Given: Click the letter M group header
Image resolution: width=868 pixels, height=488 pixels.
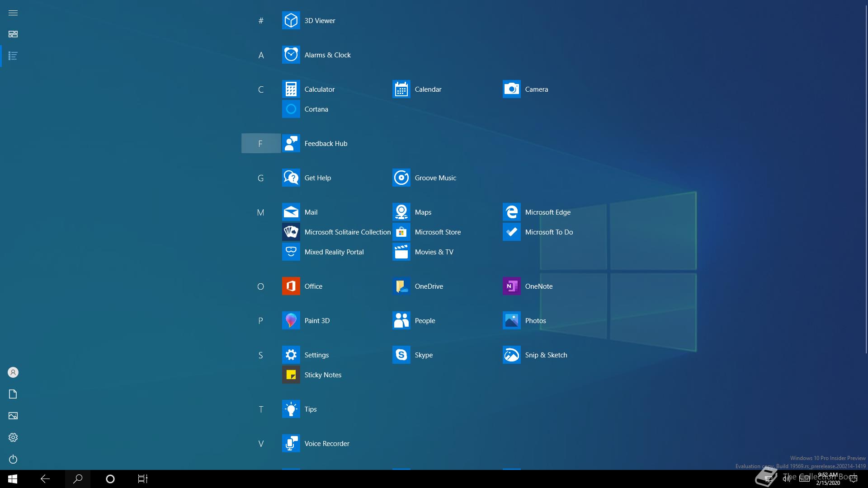Looking at the screenshot, I should [x=261, y=212].
